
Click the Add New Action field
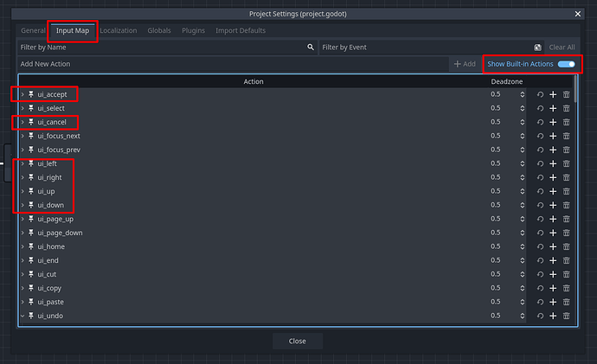(x=233, y=64)
